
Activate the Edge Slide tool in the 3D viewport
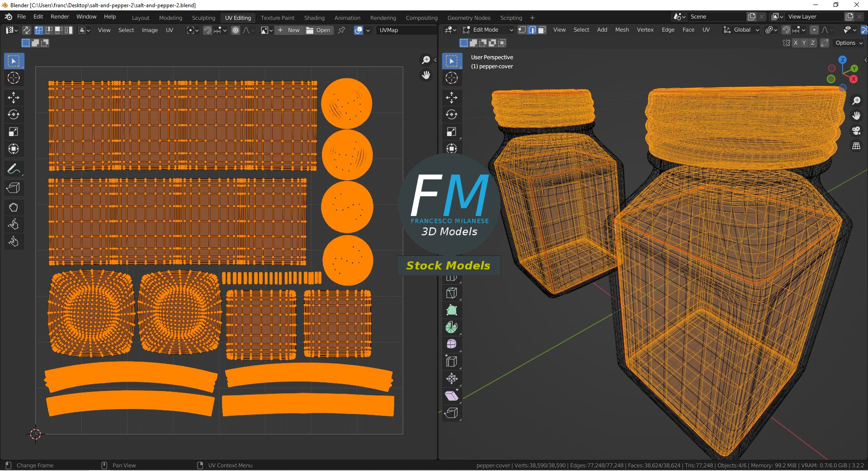(452, 362)
